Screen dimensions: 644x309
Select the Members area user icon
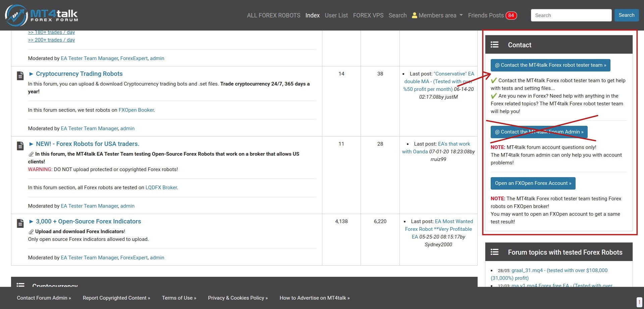[x=415, y=15]
